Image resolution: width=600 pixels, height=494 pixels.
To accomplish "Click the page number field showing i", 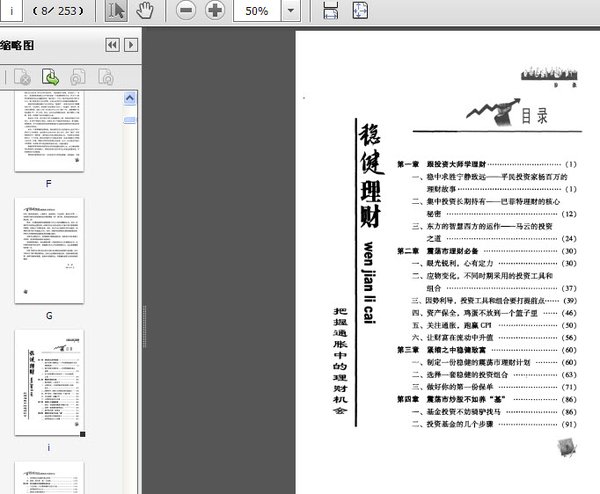I will pos(11,11).
